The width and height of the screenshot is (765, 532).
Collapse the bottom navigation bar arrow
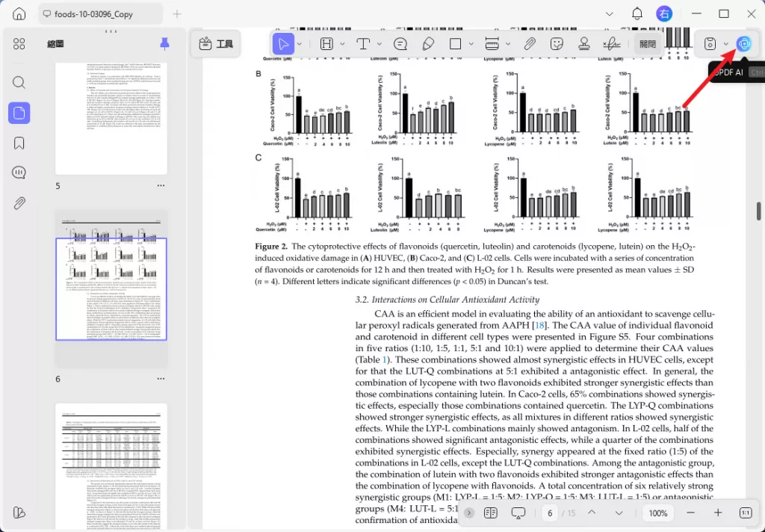tap(469, 513)
